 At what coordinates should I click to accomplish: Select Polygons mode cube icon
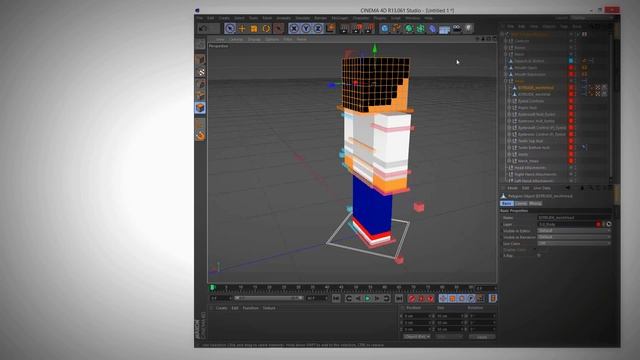[x=200, y=108]
